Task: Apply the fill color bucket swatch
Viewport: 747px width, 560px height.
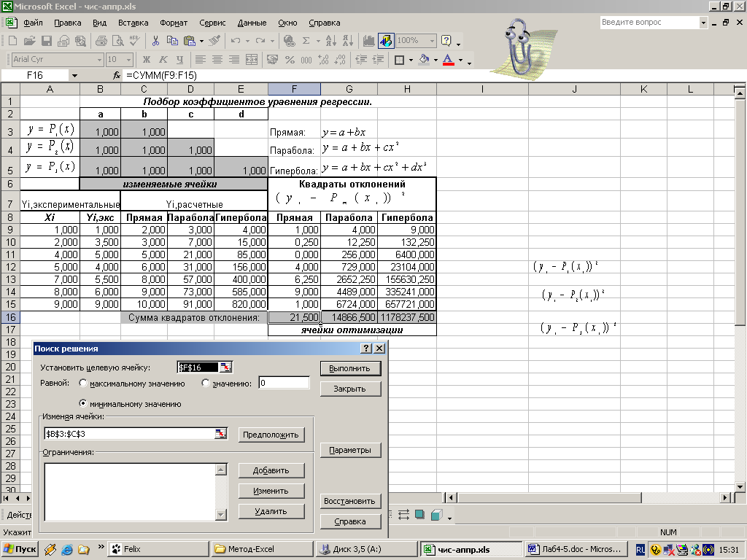Action: pyautogui.click(x=424, y=60)
